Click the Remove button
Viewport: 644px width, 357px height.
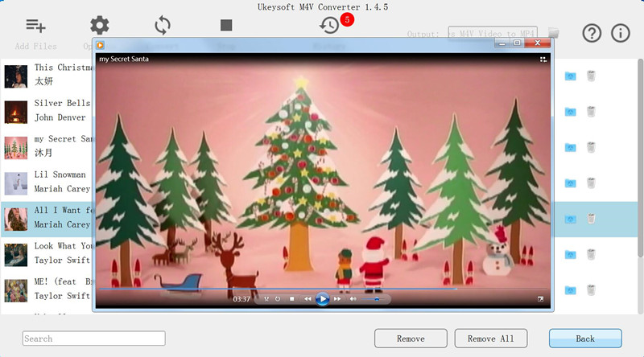[x=411, y=339]
